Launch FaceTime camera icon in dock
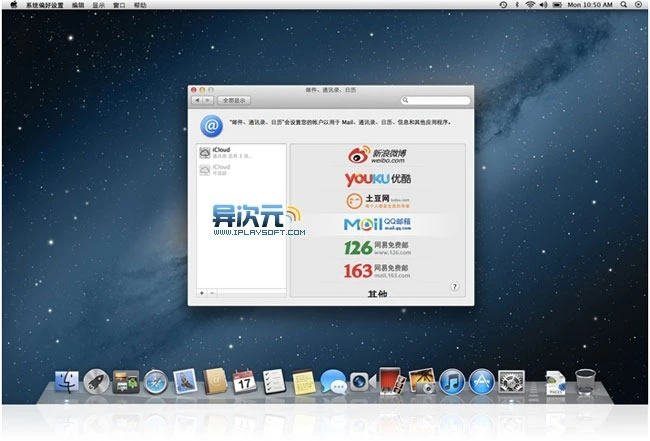This screenshot has height=441, width=650. click(x=362, y=382)
